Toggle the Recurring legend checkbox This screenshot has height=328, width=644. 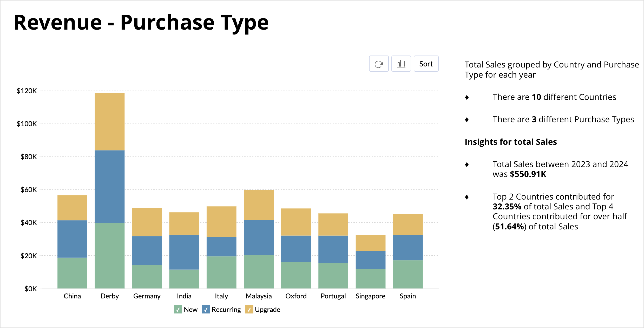(206, 310)
